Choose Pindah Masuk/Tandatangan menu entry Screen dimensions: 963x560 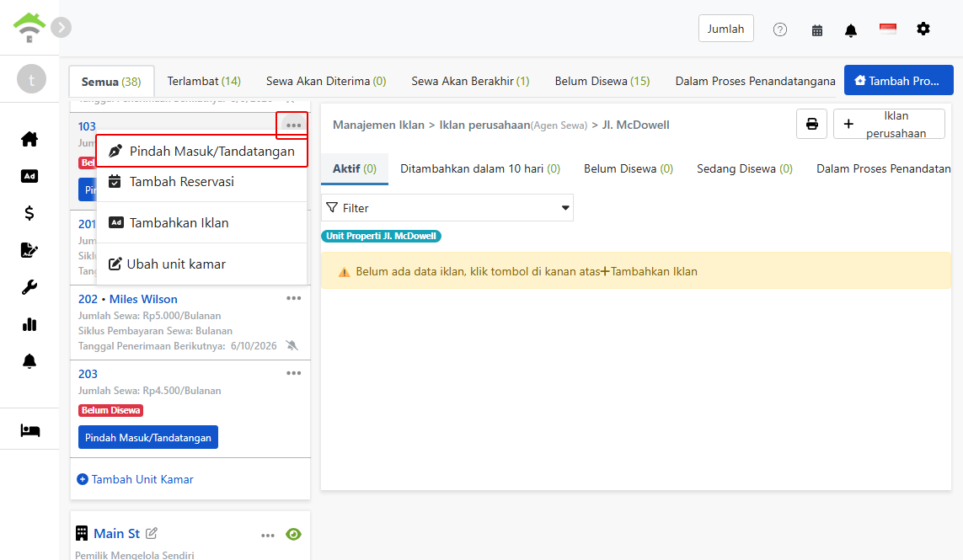click(x=202, y=151)
